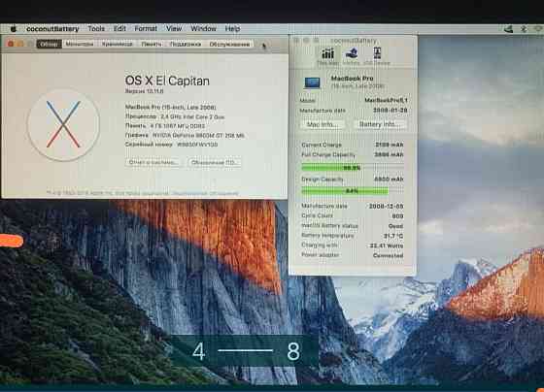This screenshot has width=544, height=392.
Task: Select the Обзор tab in About window
Action: 49,44
